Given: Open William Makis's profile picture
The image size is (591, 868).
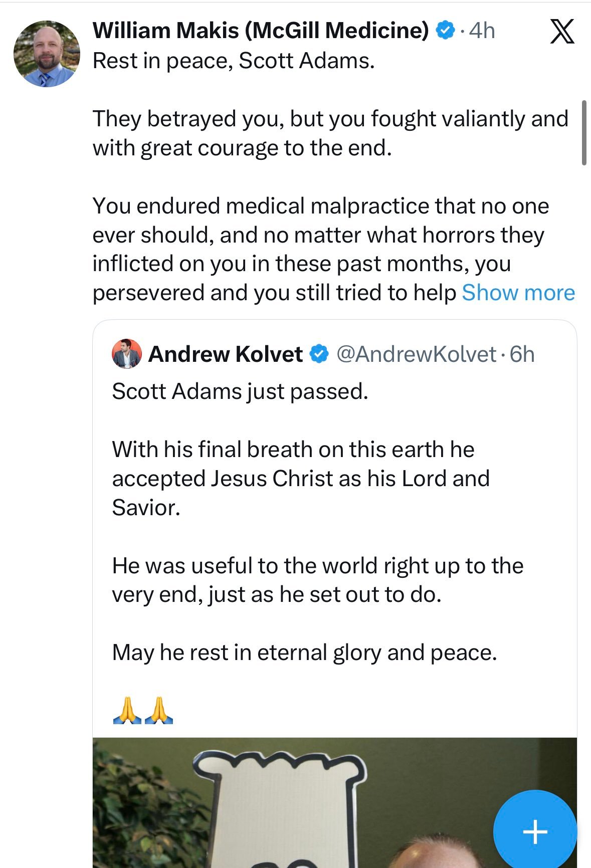Looking at the screenshot, I should (47, 54).
